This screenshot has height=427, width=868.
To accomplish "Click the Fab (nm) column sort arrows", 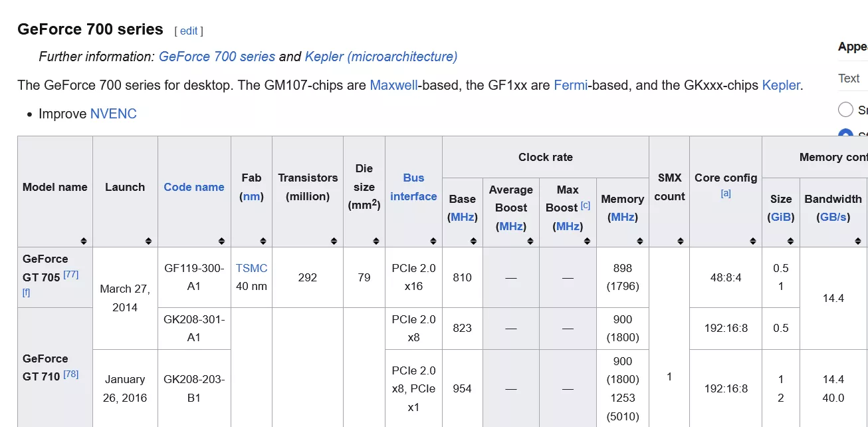I will [263, 241].
